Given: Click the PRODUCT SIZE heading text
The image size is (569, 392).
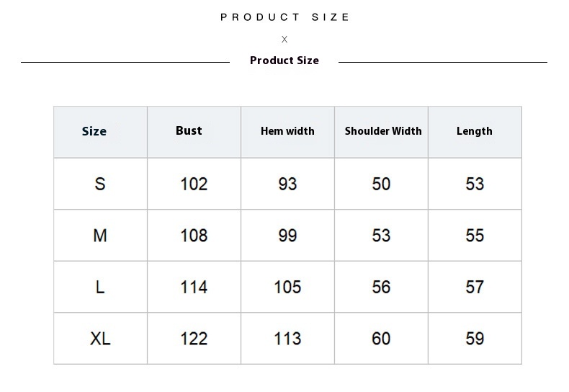Looking at the screenshot, I should point(284,17).
